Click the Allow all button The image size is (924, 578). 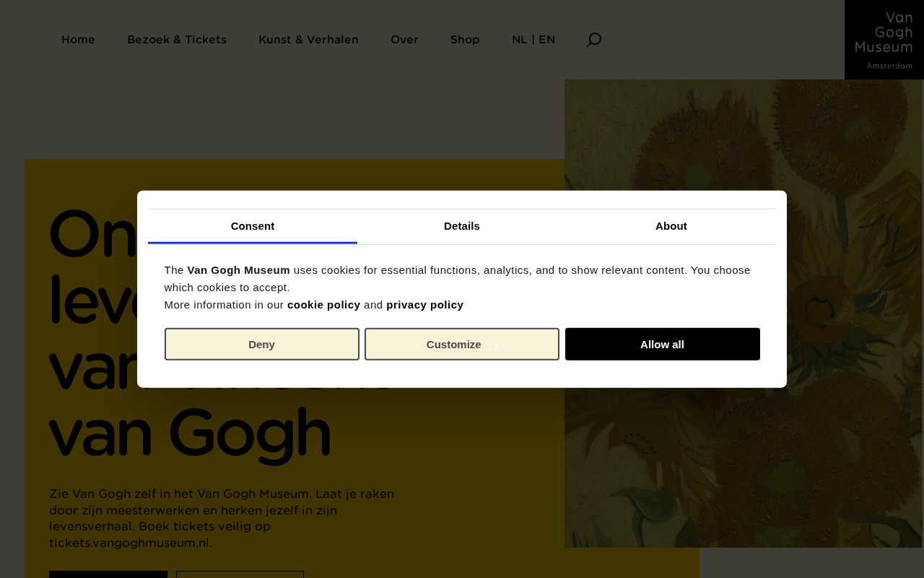[x=663, y=344]
